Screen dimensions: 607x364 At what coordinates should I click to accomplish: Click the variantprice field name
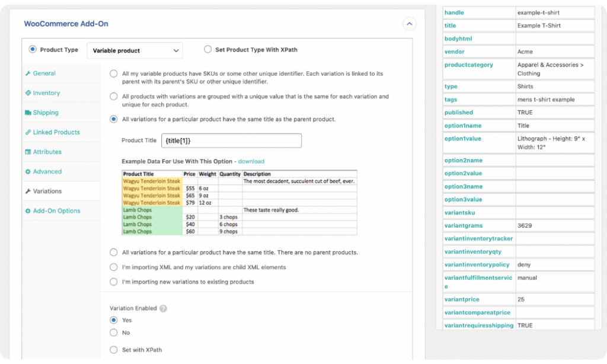[x=462, y=299]
